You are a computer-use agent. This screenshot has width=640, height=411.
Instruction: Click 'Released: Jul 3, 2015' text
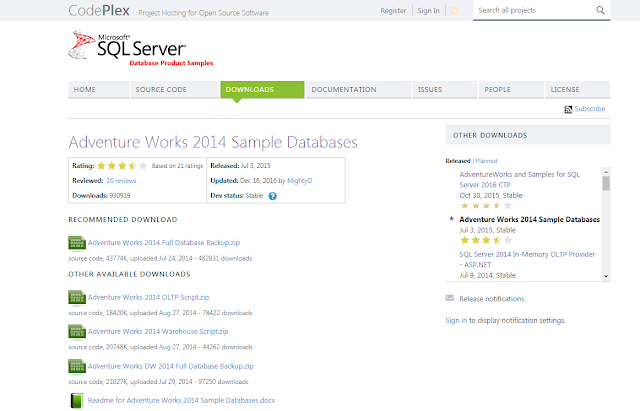coord(240,166)
